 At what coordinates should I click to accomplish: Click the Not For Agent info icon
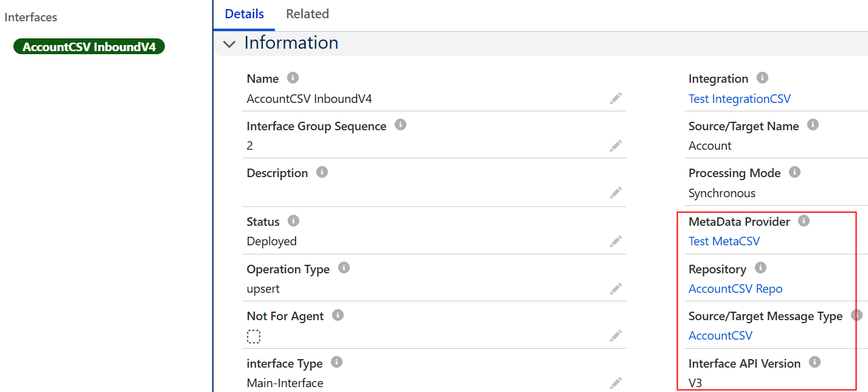tap(338, 315)
